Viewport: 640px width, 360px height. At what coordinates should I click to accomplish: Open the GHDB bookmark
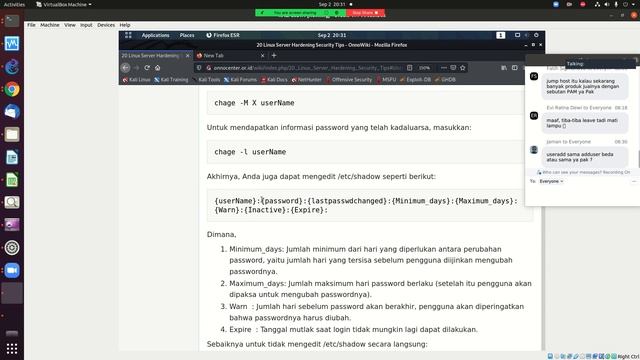point(445,80)
